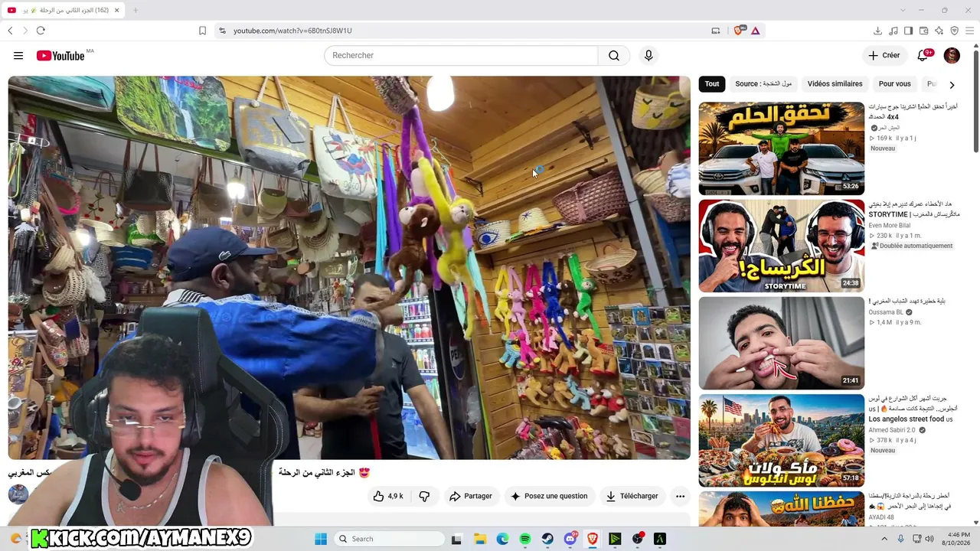Open Brave VPN shield icon
980x551 pixels.
[954, 31]
